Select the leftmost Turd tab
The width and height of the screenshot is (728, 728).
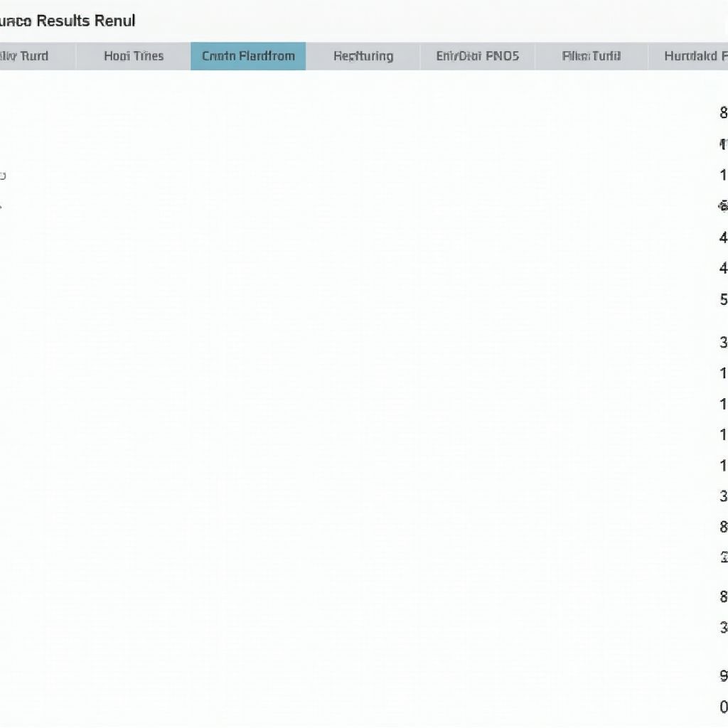28,56
